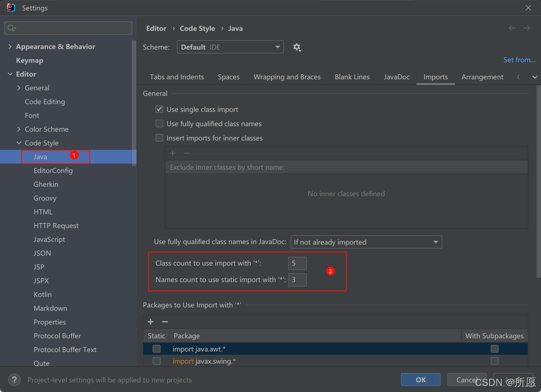The image size is (541, 392).
Task: Enable Insert imports for inner classes
Action: [x=159, y=138]
